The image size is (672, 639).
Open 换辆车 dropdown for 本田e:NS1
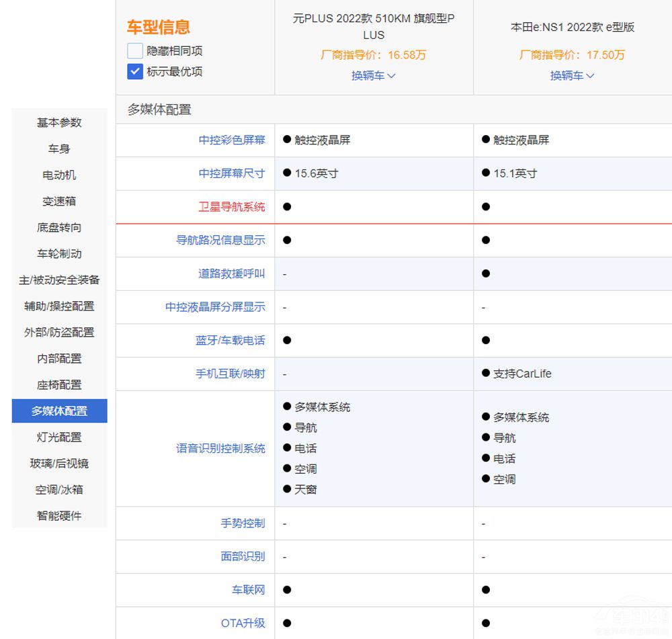point(572,76)
